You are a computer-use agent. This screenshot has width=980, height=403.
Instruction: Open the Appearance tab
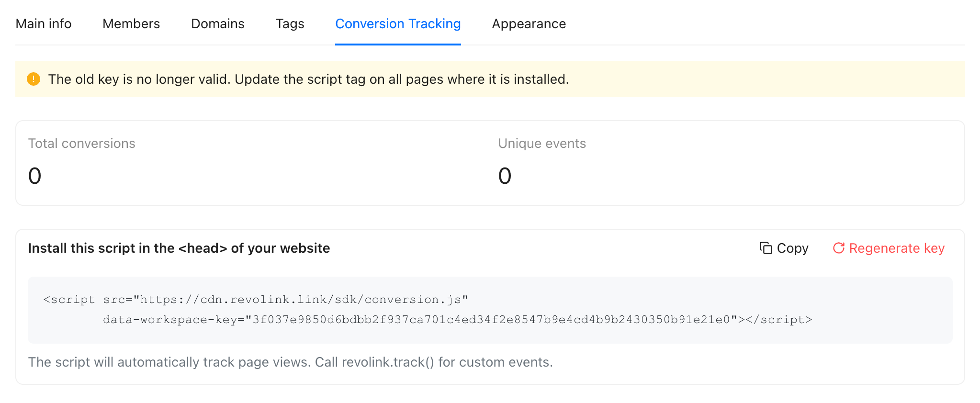(x=529, y=24)
